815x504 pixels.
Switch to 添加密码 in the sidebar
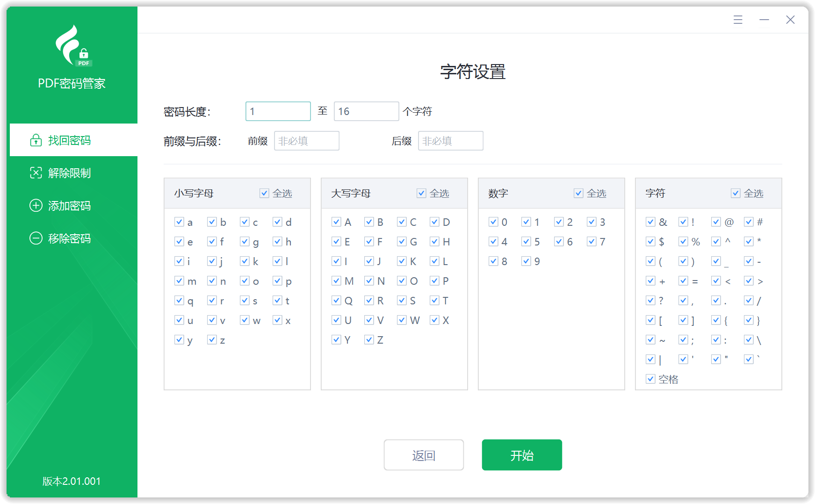(73, 206)
